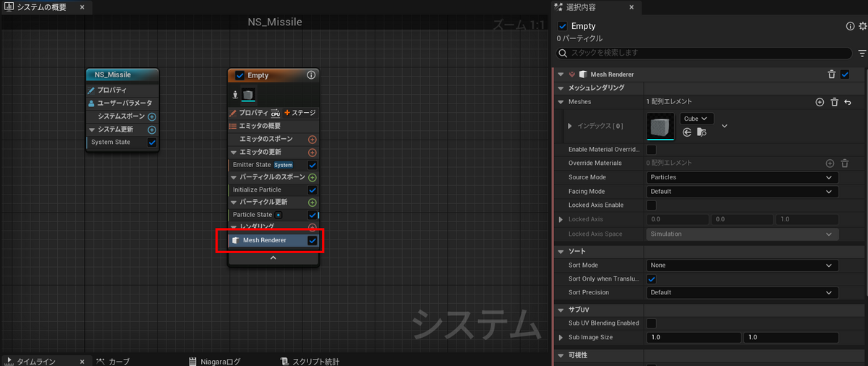Uncheck Sort Only when Translucent
Image resolution: width=868 pixels, height=366 pixels.
[651, 279]
